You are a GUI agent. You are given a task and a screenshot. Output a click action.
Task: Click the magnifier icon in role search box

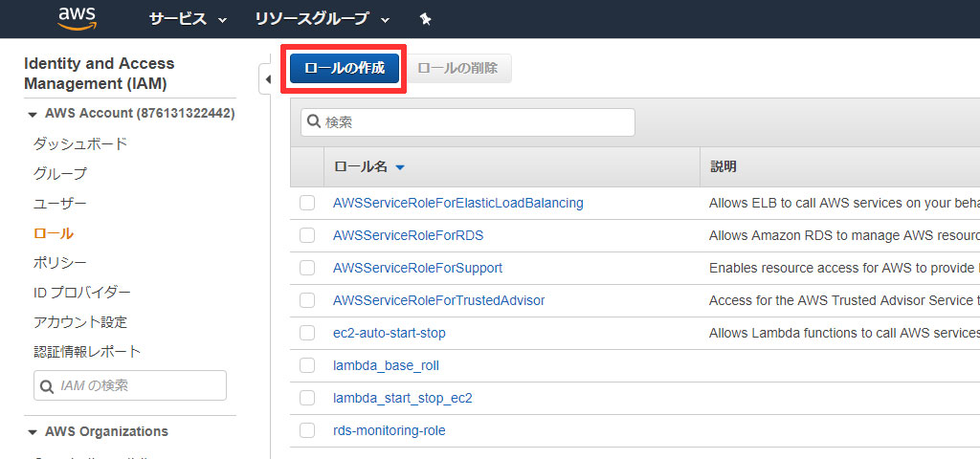click(x=314, y=121)
